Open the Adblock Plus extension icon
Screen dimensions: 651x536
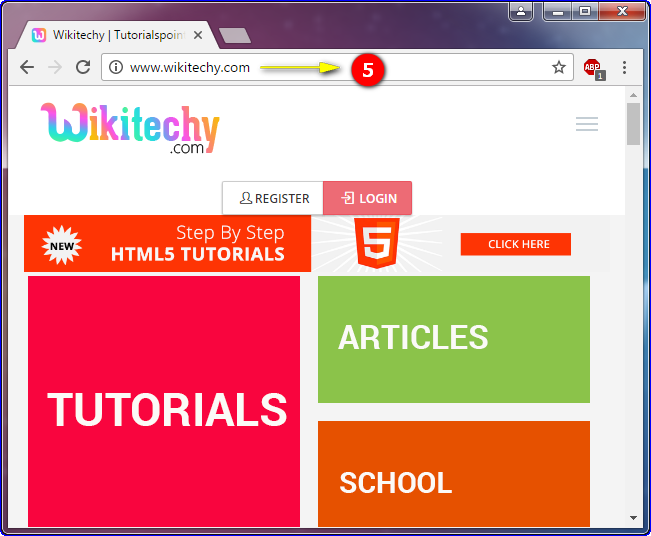click(x=592, y=68)
